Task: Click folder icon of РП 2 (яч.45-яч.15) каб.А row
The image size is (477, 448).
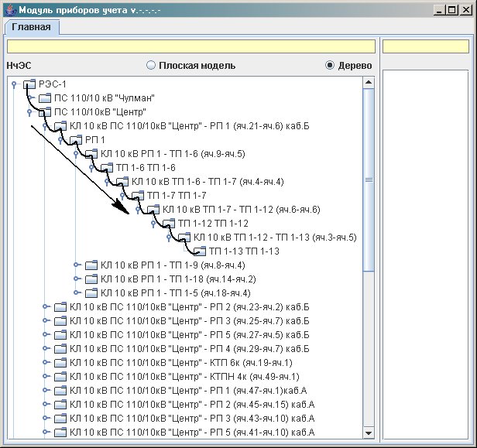Action: pos(60,405)
